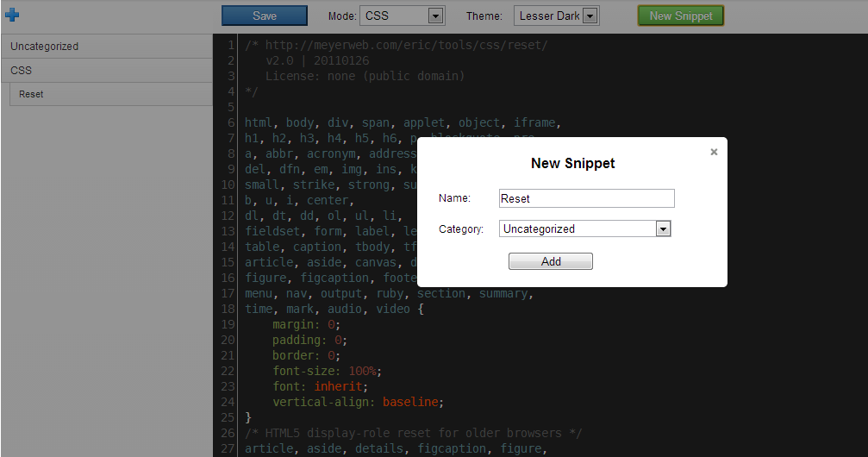
Task: Click the 'b, u, i, center,' line
Action: point(299,201)
